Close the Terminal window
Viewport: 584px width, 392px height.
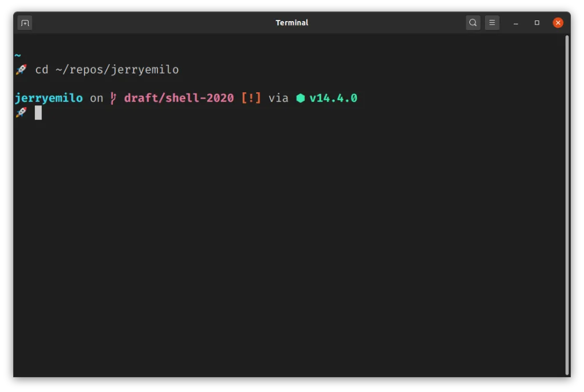pos(558,23)
